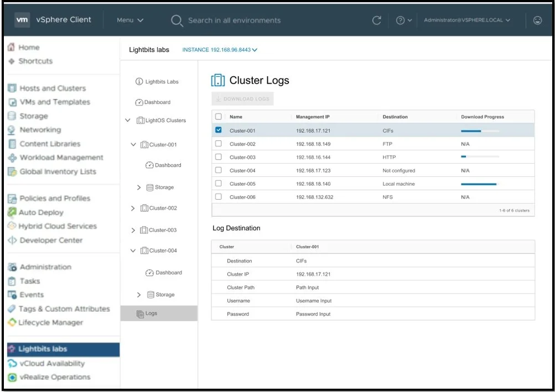Screen dimensions: 555x392
Task: Click the Path Input value field
Action: (307, 288)
